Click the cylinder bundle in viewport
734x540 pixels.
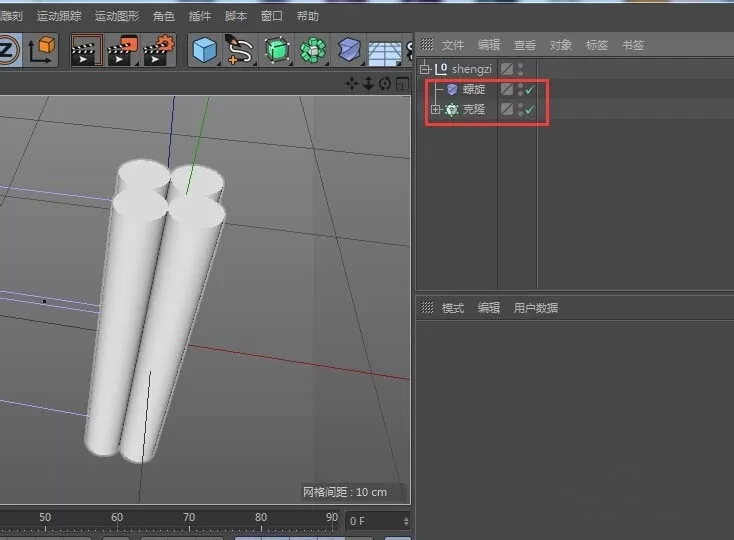[154, 311]
